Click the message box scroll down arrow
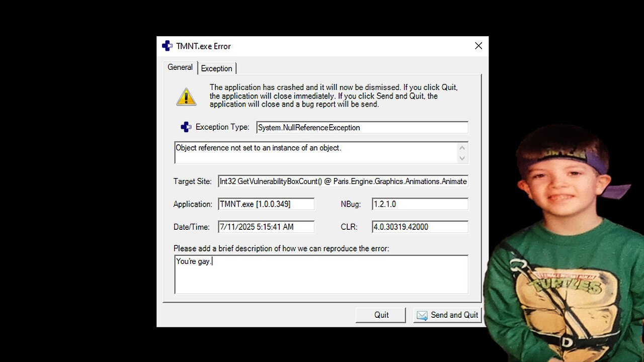The height and width of the screenshot is (362, 644). tap(462, 158)
